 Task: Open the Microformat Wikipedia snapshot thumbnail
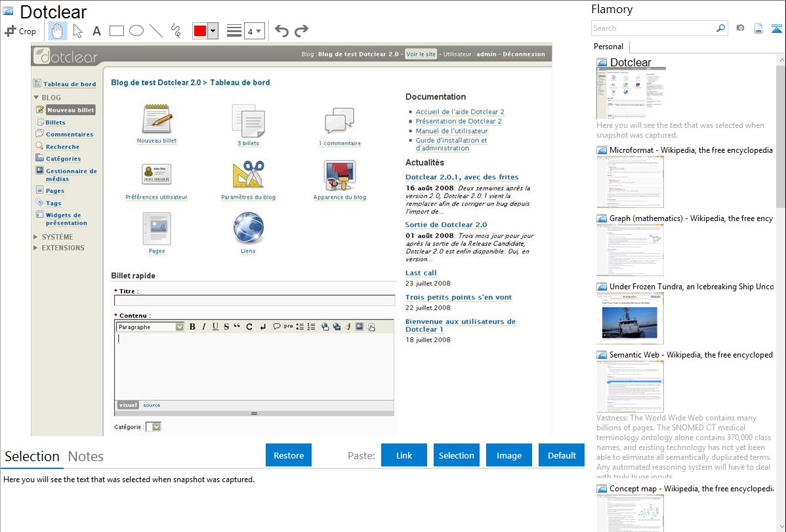click(630, 182)
